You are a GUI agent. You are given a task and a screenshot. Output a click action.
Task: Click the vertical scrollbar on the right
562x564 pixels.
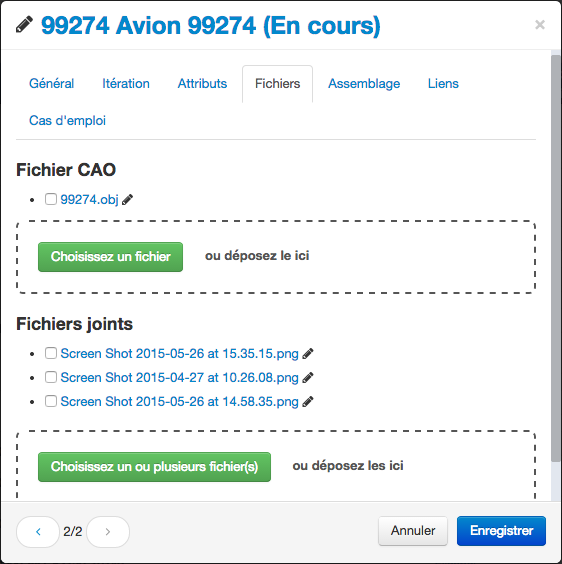[x=556, y=258]
